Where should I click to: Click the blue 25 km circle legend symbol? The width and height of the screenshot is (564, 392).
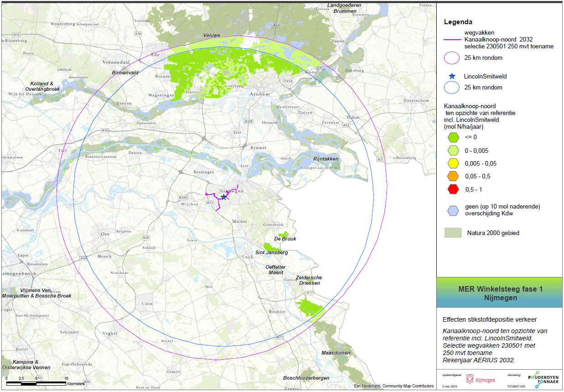[452, 87]
